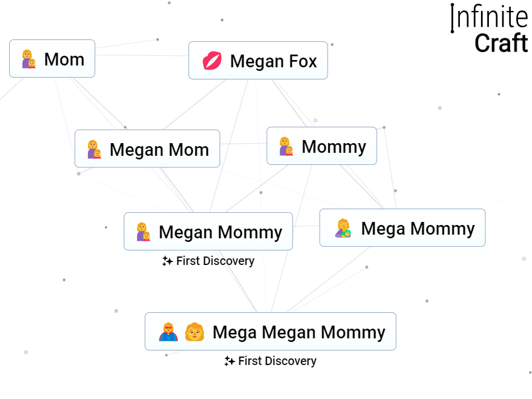532x399 pixels.
Task: Click the sparkle icon under Megan Mommy
Action: tap(166, 261)
